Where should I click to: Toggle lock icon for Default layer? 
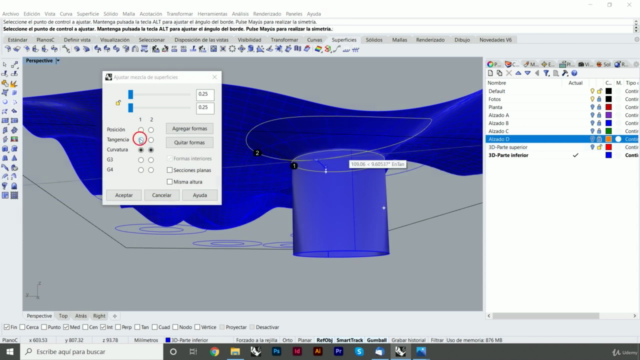599,91
